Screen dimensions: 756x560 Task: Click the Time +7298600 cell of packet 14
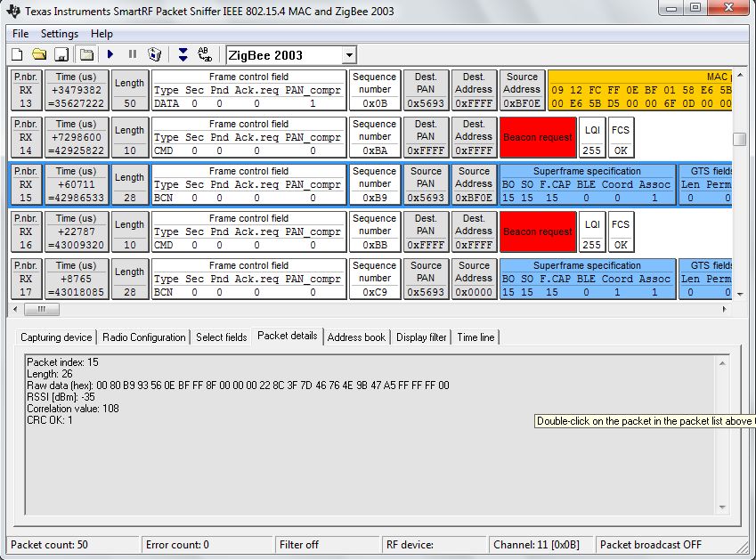point(77,137)
